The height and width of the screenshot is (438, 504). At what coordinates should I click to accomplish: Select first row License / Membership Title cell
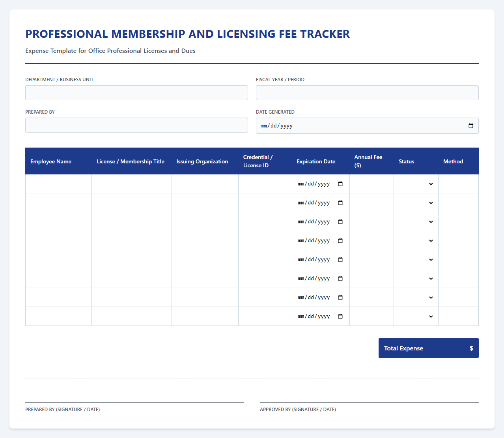pos(132,184)
